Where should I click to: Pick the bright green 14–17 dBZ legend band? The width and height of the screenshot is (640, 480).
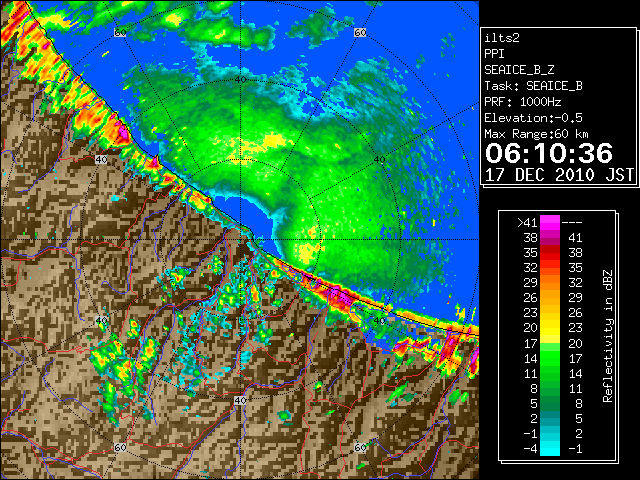[550, 358]
